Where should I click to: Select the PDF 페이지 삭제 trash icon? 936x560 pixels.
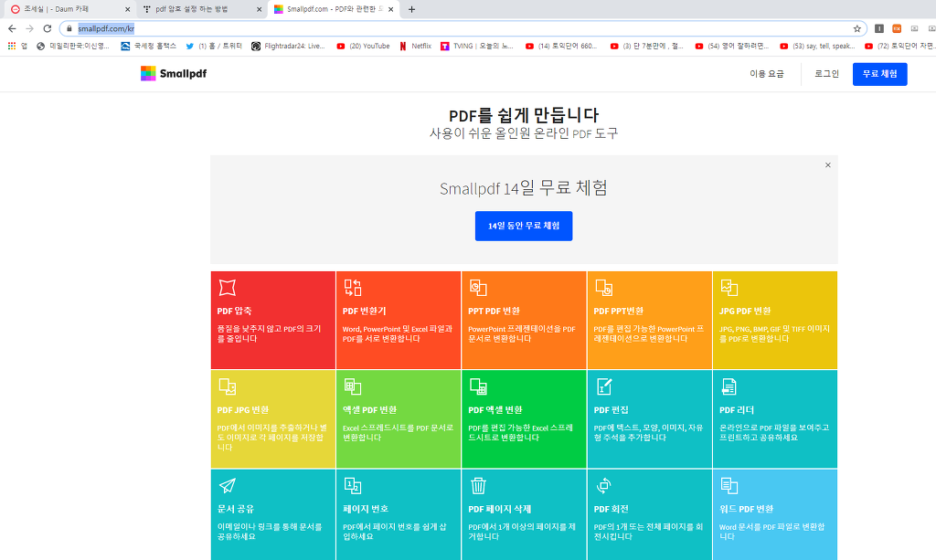pos(478,485)
